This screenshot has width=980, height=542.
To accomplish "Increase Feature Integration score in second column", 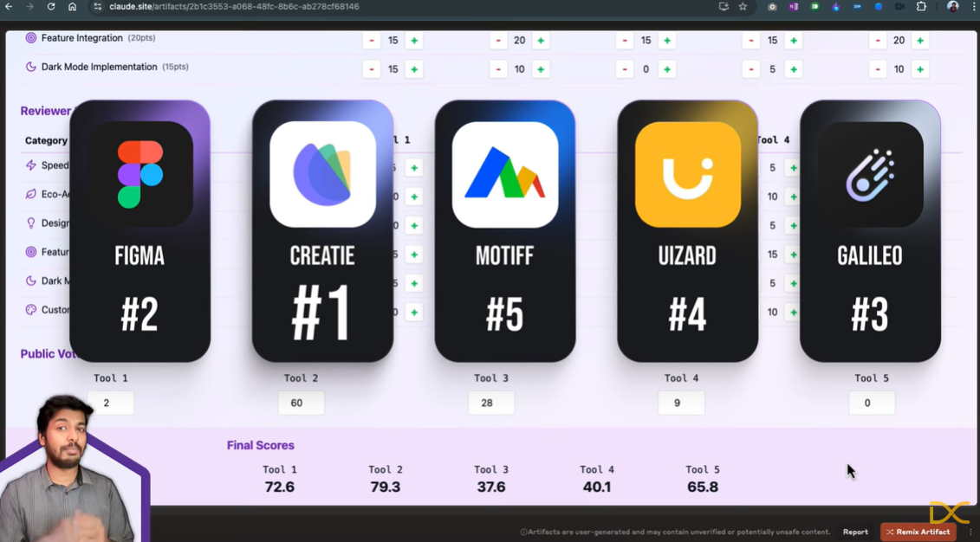I will pyautogui.click(x=541, y=41).
